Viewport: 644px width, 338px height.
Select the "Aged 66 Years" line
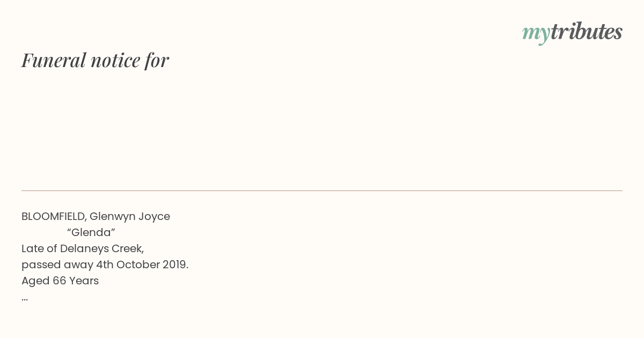pos(60,281)
